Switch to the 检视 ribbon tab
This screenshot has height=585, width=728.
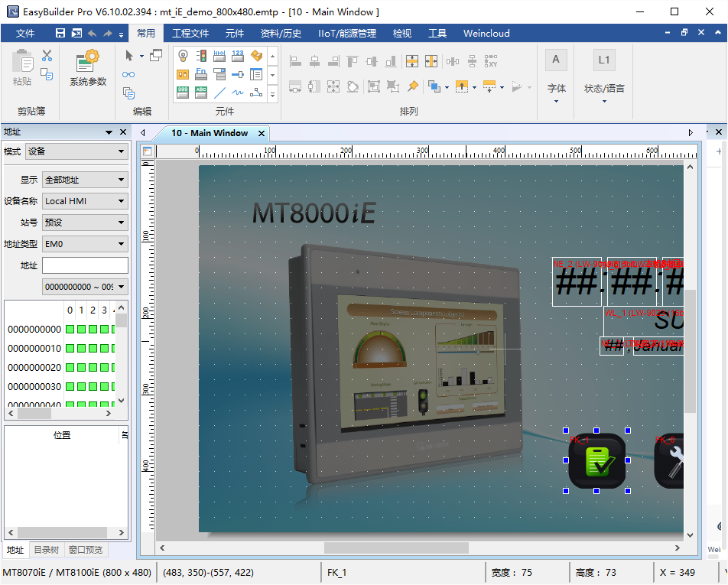(x=402, y=34)
